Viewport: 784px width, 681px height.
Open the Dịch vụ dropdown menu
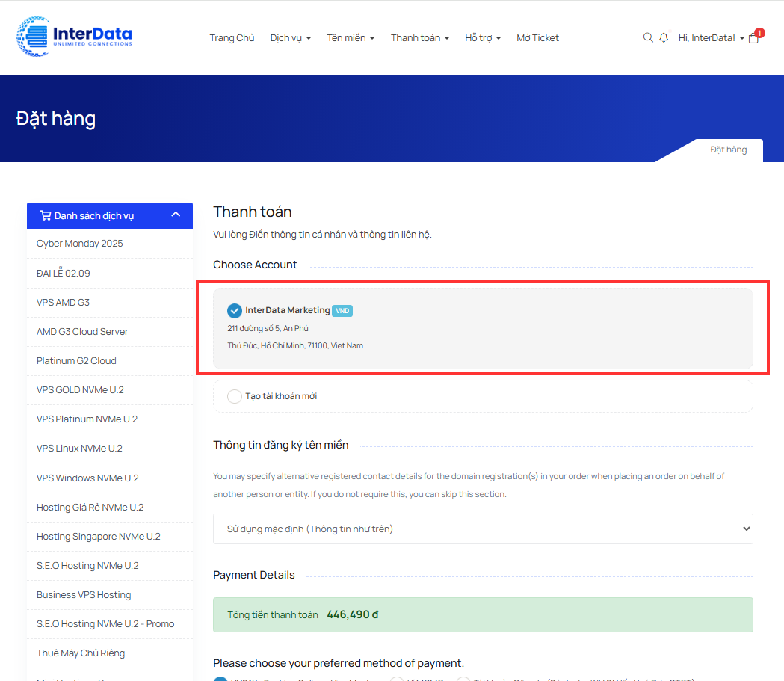tap(291, 38)
